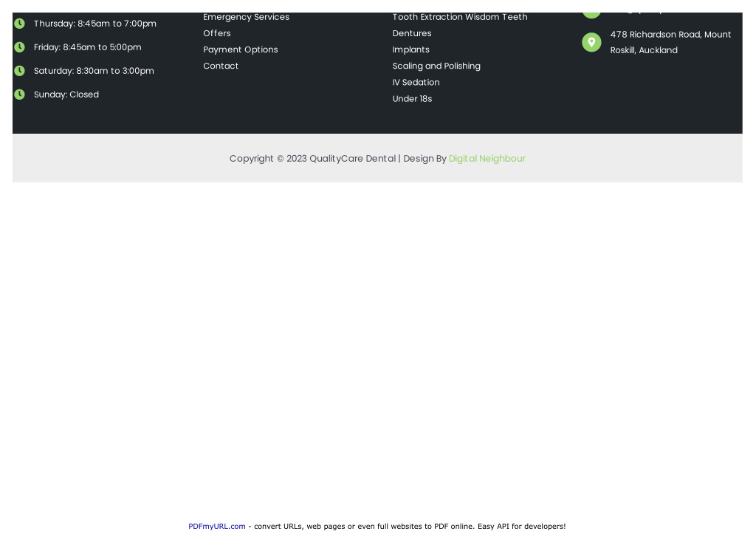Open the PDFmyURL.com link

(x=216, y=527)
